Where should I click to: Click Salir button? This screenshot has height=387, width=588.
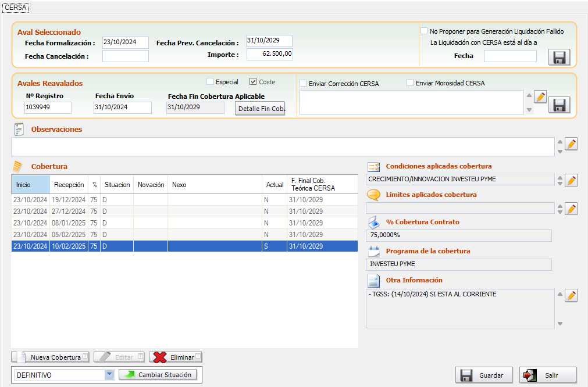pos(548,375)
